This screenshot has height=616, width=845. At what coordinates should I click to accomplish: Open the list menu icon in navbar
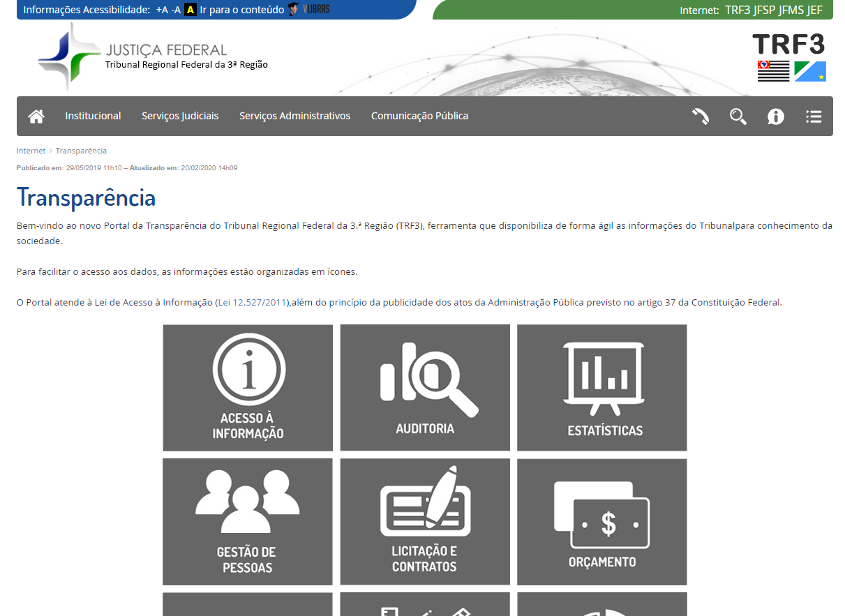pos(813,117)
